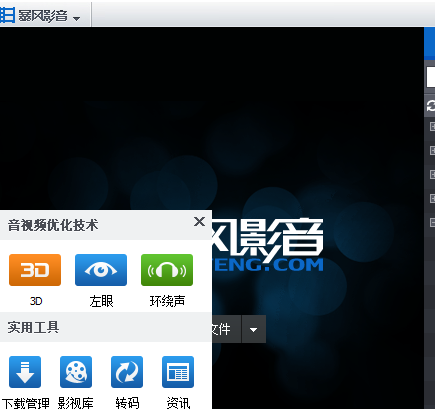This screenshot has width=435, height=409.
Task: Open the 资讯 news tool
Action: (x=178, y=372)
